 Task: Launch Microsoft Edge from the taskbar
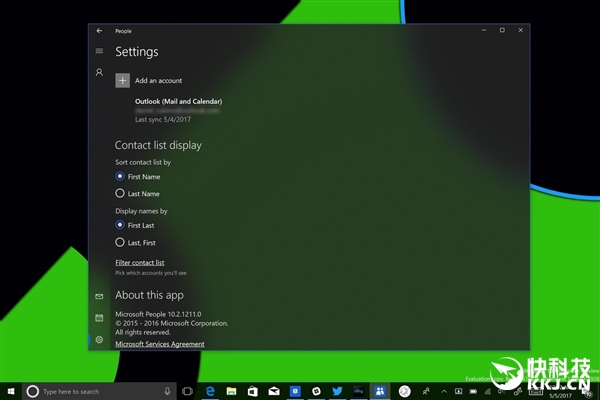pos(210,391)
